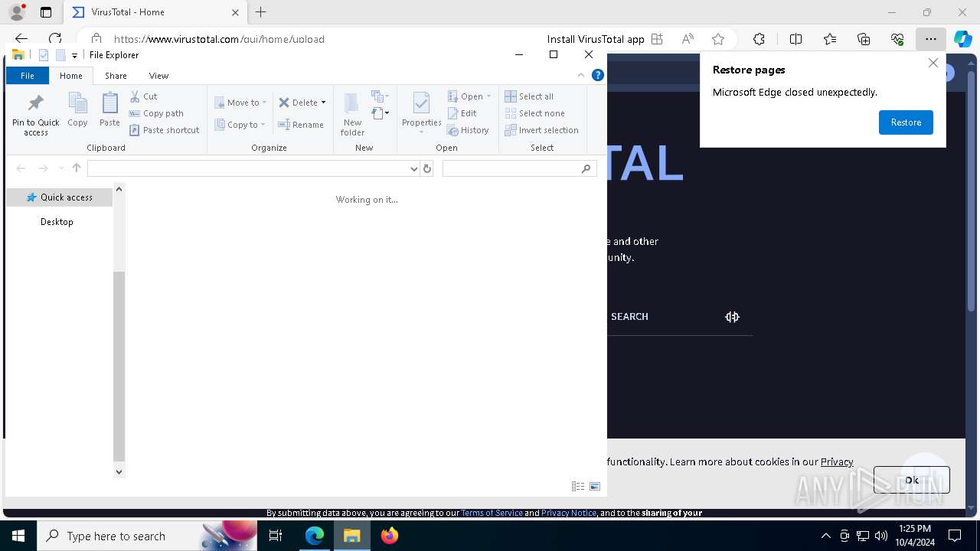
Task: Select Quick access in navigation pane
Action: (x=59, y=197)
